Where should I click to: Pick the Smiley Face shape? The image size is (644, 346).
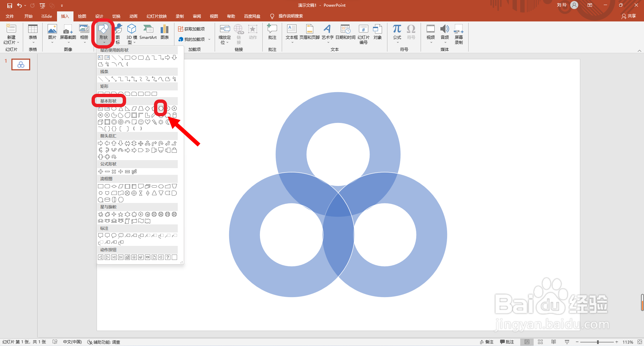click(x=141, y=122)
